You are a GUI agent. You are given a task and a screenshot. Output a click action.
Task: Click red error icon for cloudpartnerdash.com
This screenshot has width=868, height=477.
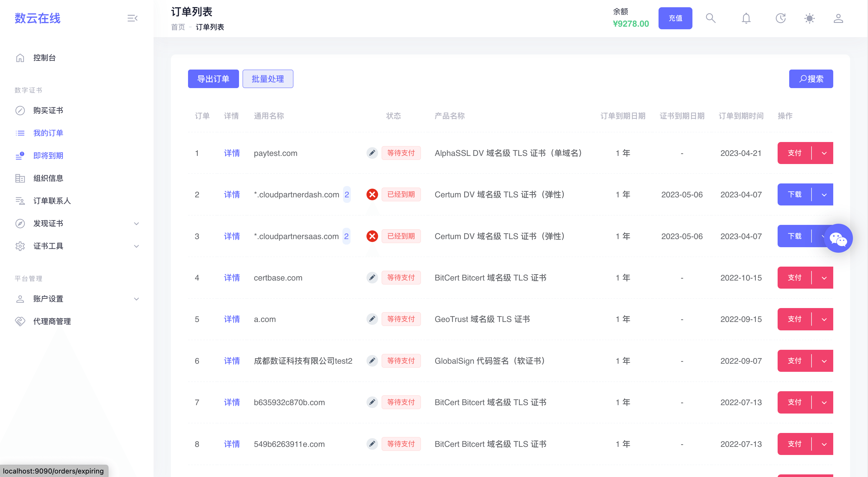[x=372, y=194]
